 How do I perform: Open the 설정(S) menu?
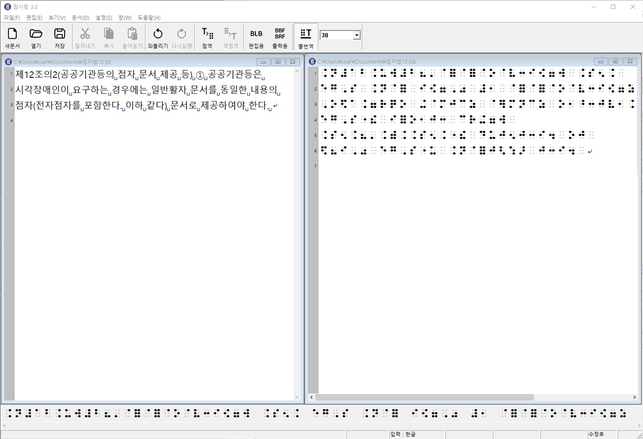[x=103, y=18]
